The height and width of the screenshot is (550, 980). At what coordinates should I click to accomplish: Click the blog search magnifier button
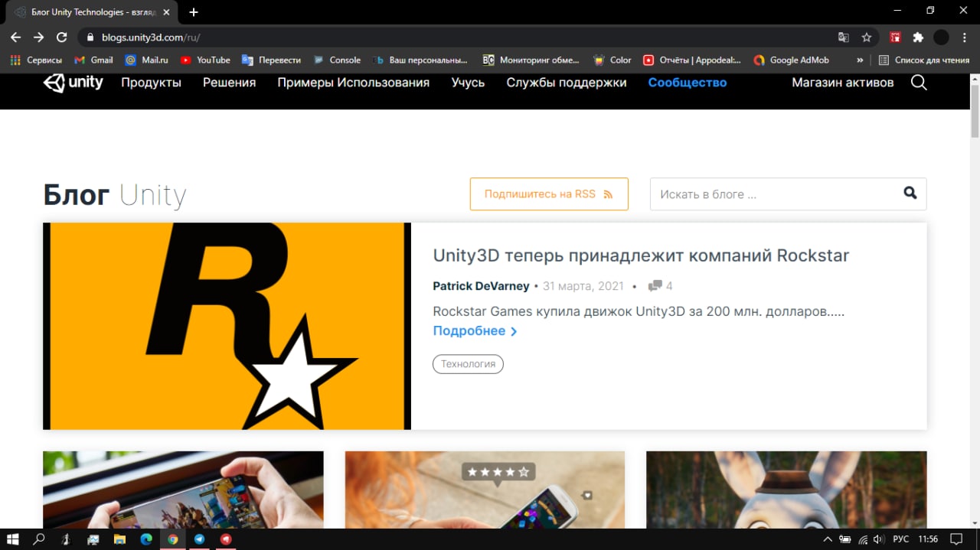coord(910,194)
